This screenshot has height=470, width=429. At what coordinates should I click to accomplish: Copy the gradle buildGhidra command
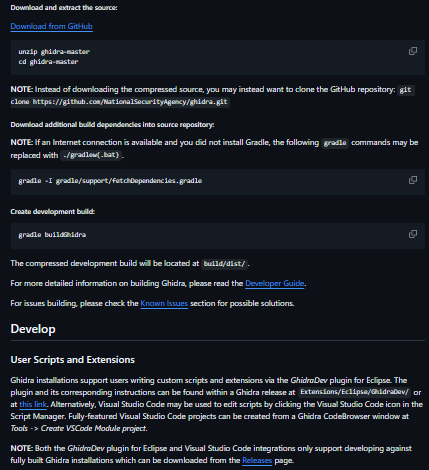click(x=413, y=234)
